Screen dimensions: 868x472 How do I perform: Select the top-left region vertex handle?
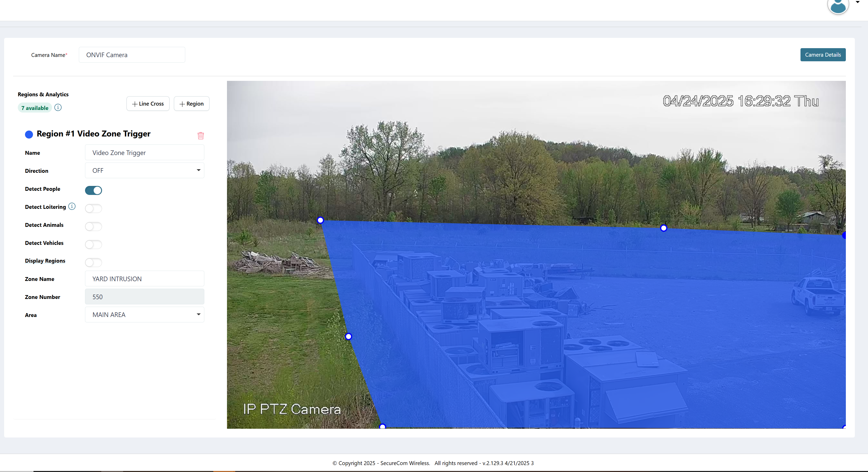pos(321,220)
